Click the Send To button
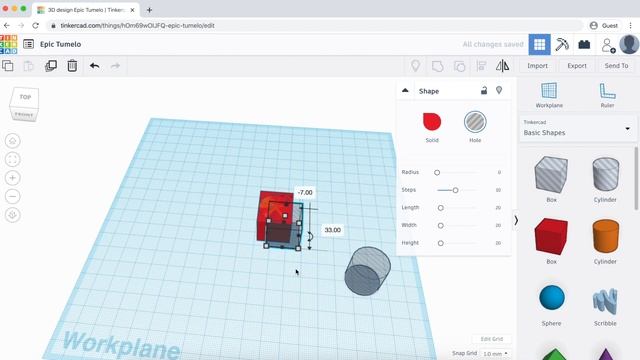Image resolution: width=640 pixels, height=360 pixels. [x=616, y=66]
